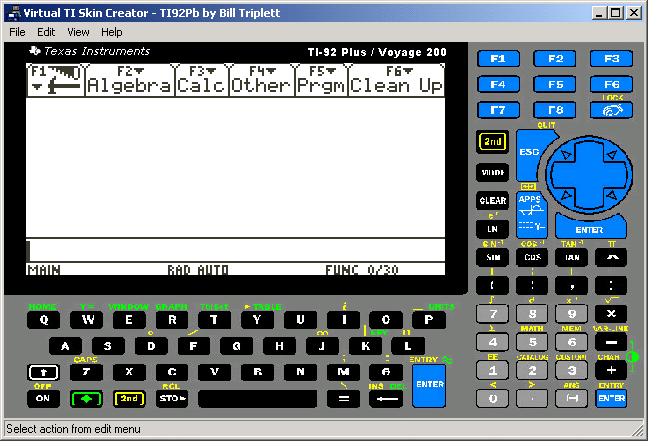Click the ON key
Image resolution: width=648 pixels, height=441 pixels.
[43, 399]
